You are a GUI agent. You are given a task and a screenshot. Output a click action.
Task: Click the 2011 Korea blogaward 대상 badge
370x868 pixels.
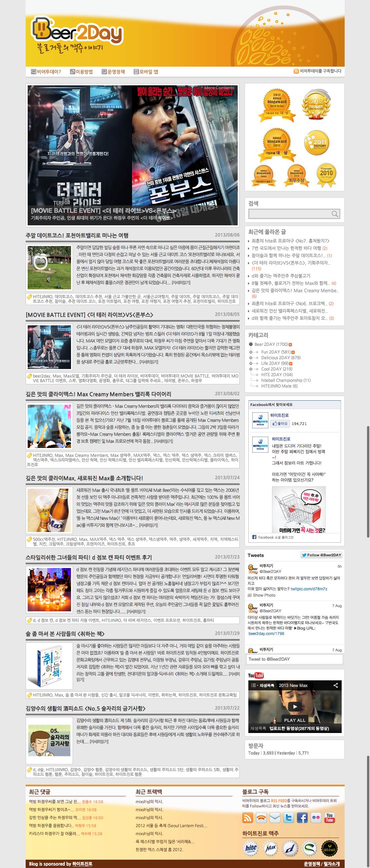pyautogui.click(x=277, y=145)
